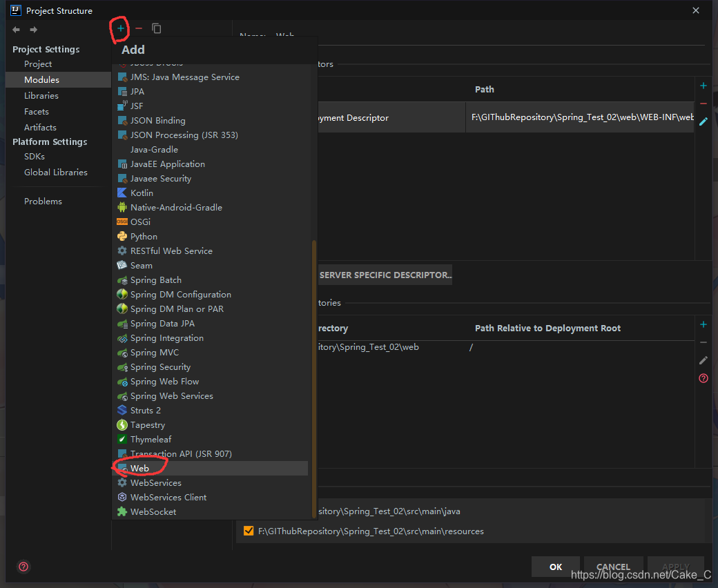
Task: Click the WebServices Client icon
Action: (x=122, y=497)
